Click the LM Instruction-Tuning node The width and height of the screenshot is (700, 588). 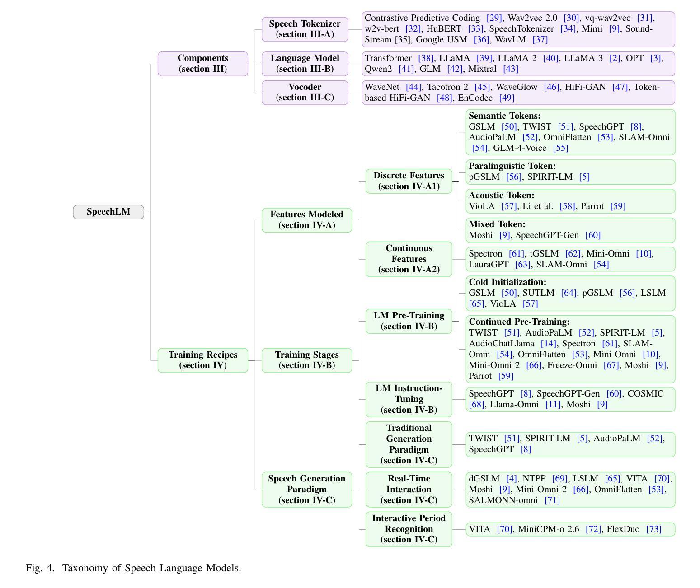coord(409,399)
